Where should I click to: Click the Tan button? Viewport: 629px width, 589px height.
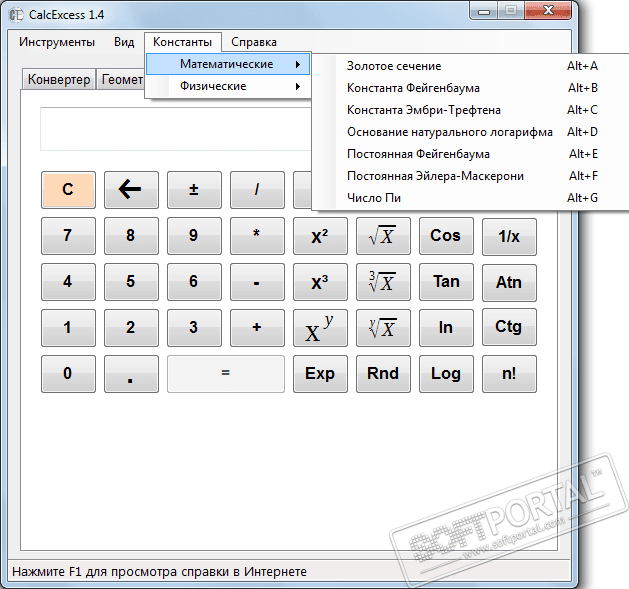(x=446, y=282)
